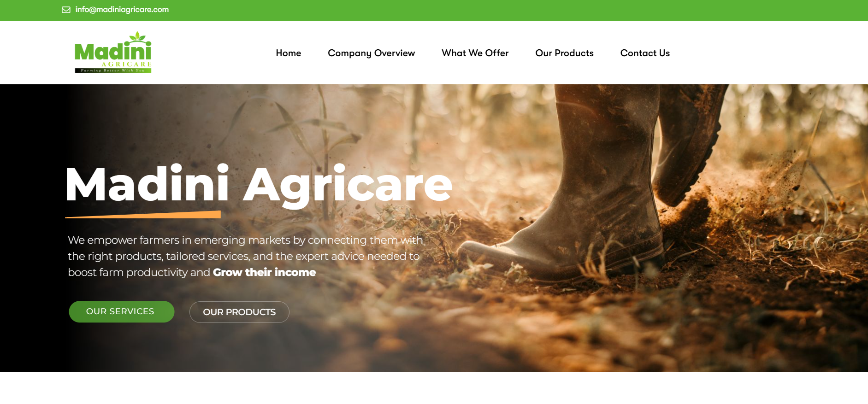Click the Madini Agricare logo
Image resolution: width=868 pixels, height=404 pixels.
point(113,52)
